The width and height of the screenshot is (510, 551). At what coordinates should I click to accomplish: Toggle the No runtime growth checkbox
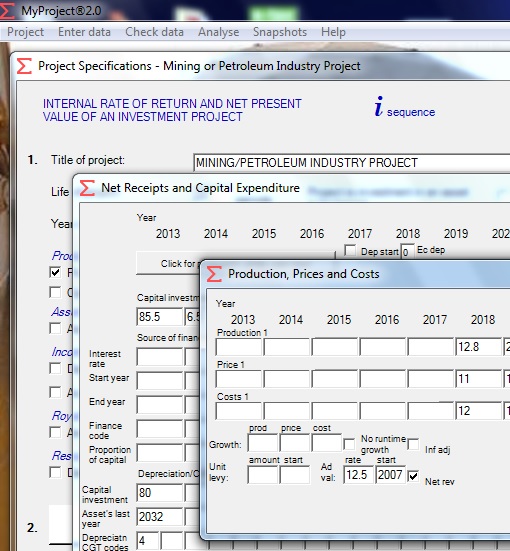[349, 444]
